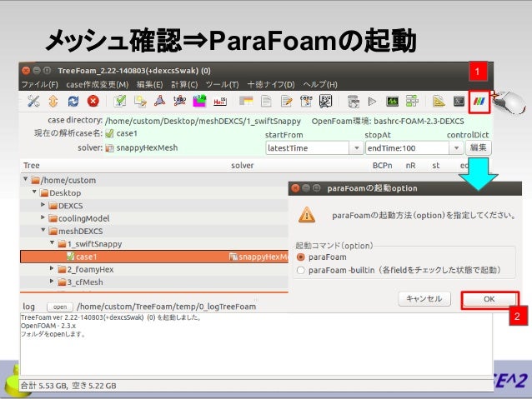Click the warning triangle icon in dialog

307,215
